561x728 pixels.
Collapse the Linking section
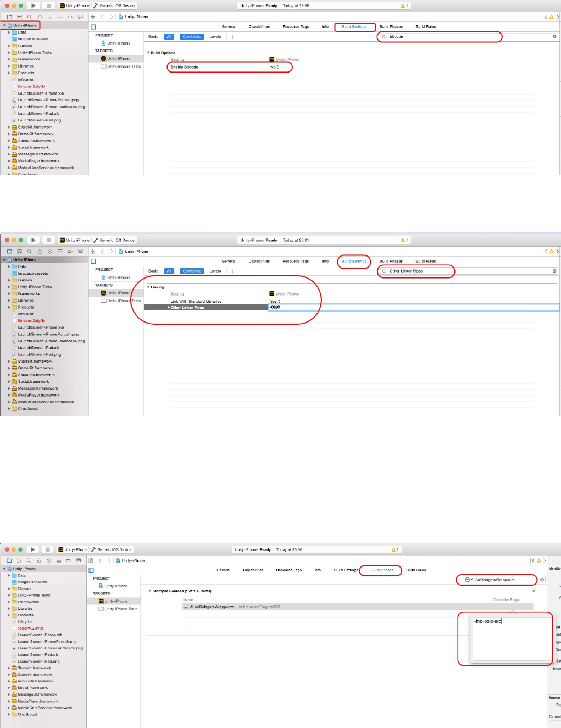tap(148, 287)
